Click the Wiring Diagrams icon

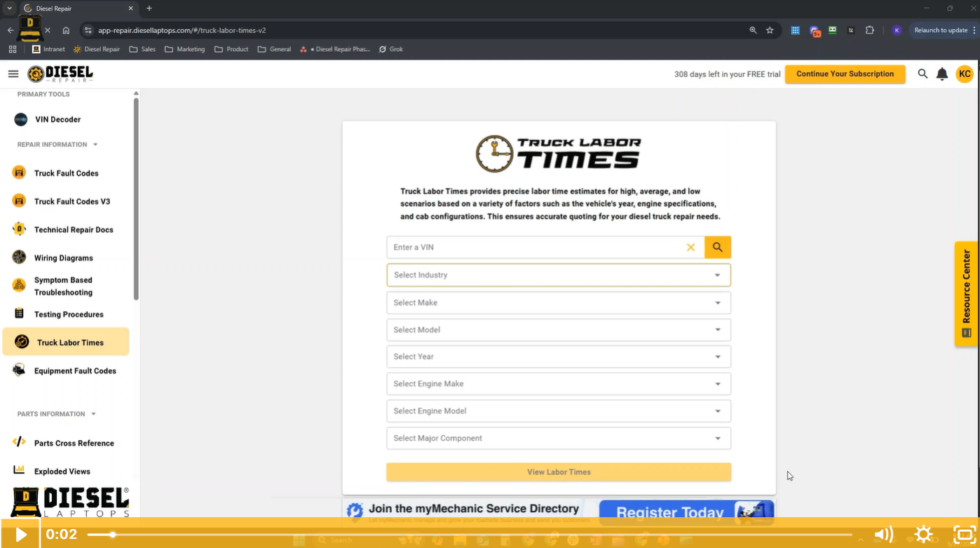pyautogui.click(x=19, y=257)
